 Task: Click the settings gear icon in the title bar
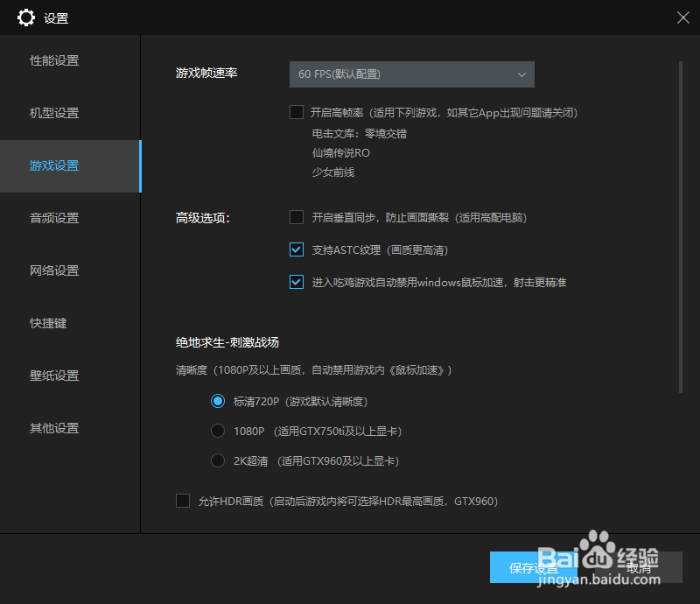(x=26, y=18)
